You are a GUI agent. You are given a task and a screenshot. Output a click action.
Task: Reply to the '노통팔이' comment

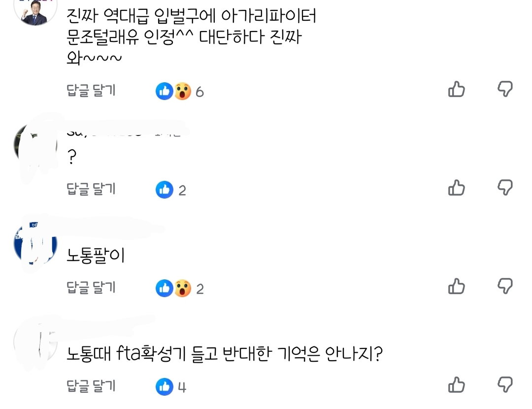(91, 287)
